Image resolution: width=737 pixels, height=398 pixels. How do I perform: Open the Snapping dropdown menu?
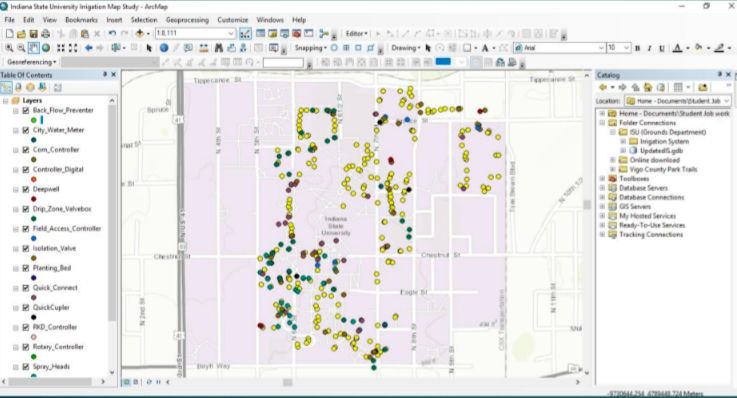pos(311,48)
